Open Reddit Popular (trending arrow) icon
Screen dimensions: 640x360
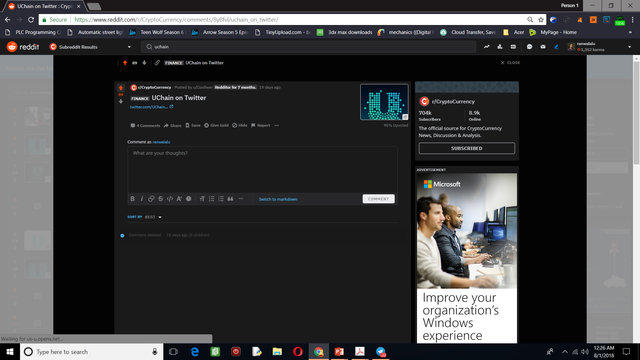487,47
